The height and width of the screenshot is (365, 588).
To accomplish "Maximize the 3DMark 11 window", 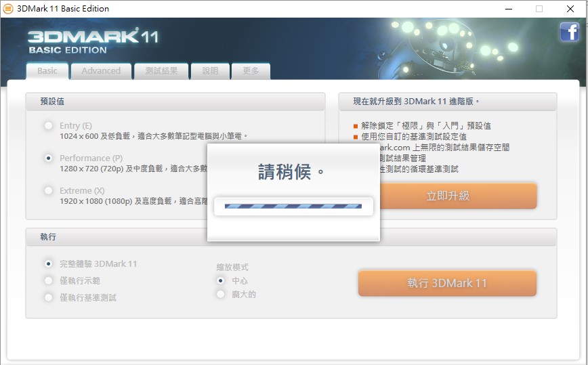I will [x=539, y=9].
